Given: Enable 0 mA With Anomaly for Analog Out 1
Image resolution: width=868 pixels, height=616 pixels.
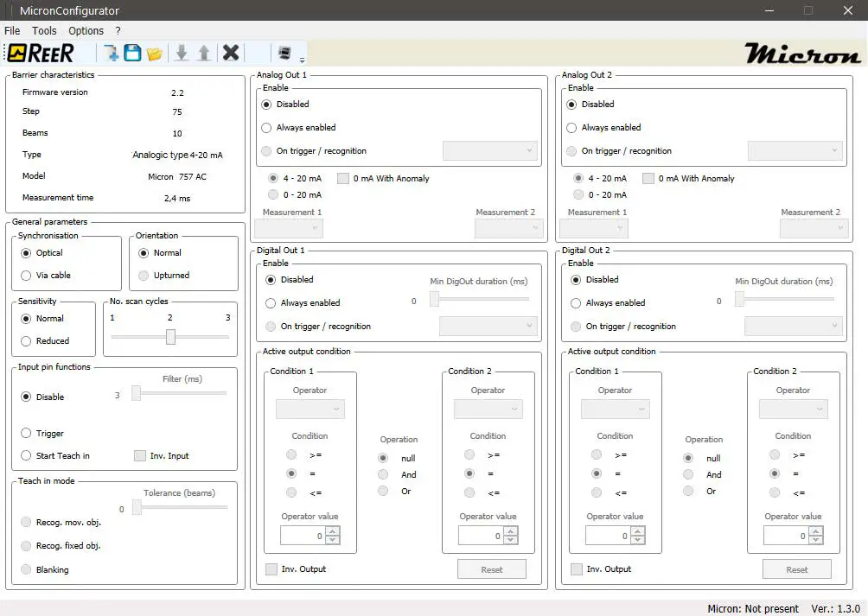Looking at the screenshot, I should (343, 179).
